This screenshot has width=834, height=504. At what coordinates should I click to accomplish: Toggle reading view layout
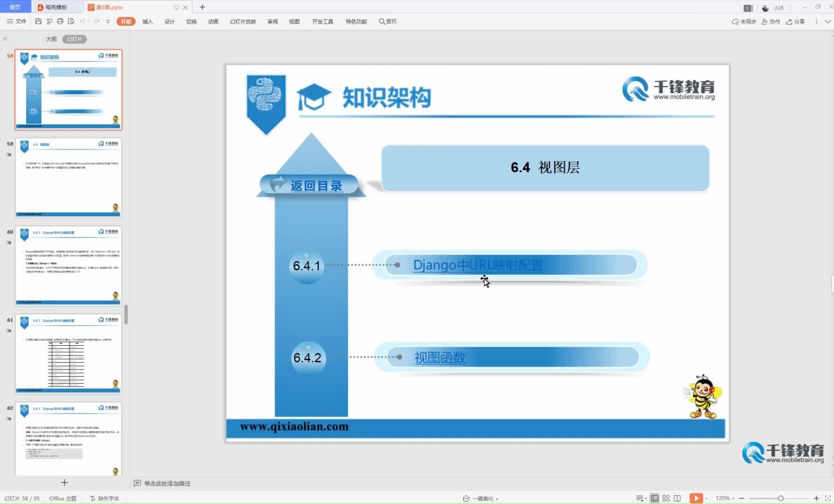point(677,498)
